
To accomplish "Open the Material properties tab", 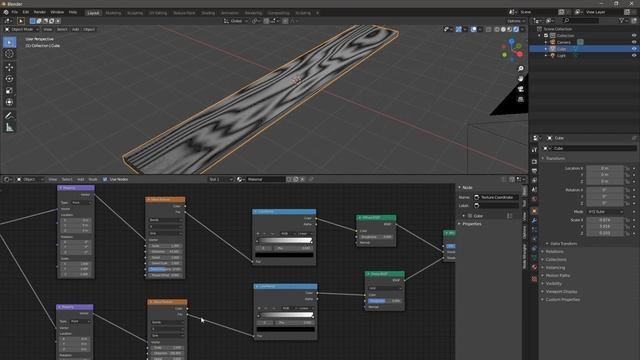I will 534,267.
